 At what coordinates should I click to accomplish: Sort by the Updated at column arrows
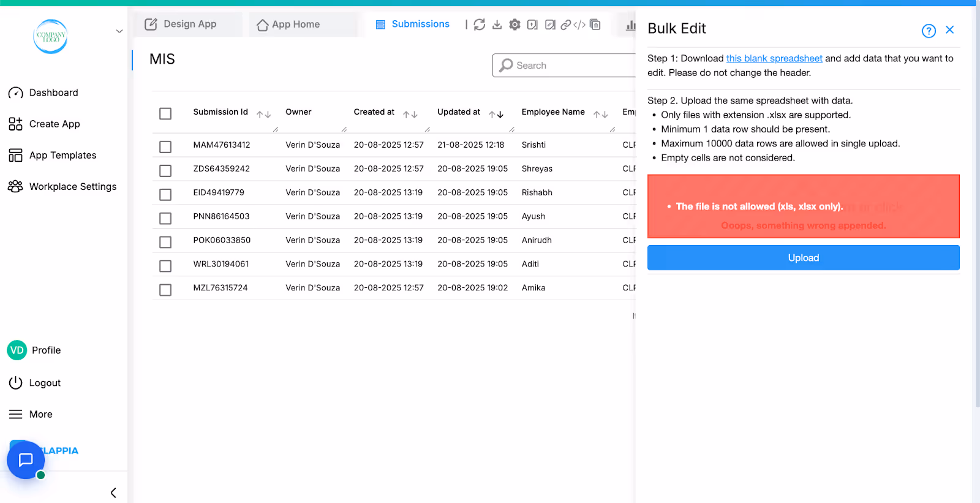point(496,115)
